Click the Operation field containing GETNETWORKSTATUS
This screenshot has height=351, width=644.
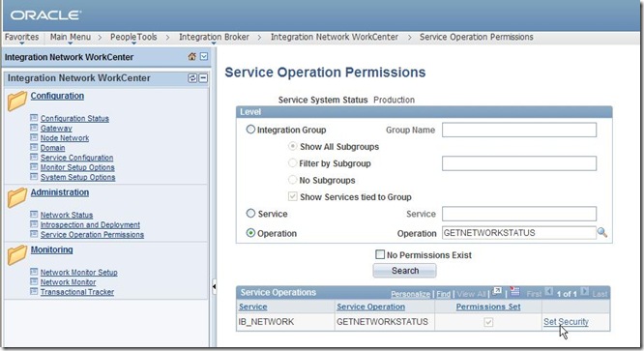[519, 233]
